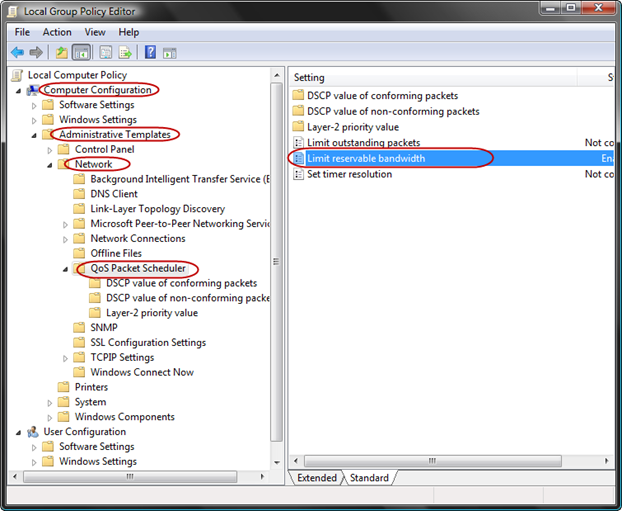
Task: Click the DNS Client folder icon
Action: [79, 194]
